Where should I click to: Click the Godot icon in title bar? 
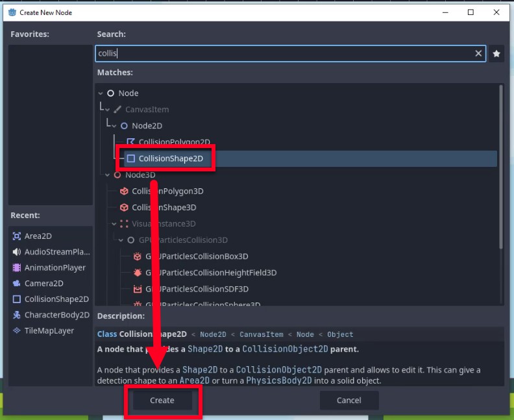pos(12,12)
